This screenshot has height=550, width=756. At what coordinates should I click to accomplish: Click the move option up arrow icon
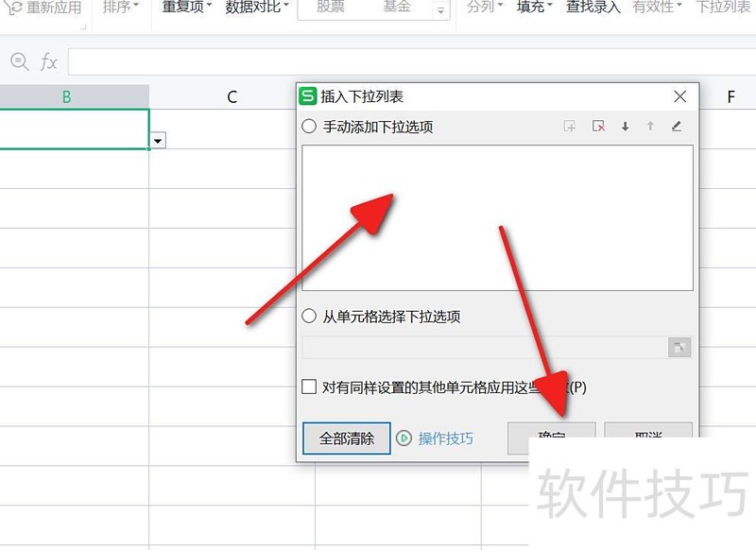(x=651, y=127)
